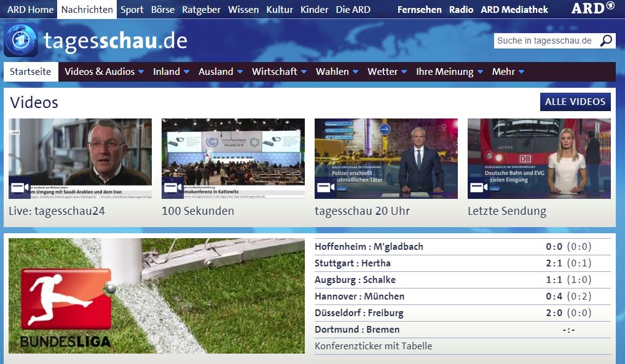Expand the Wahlen dropdown arrow
Screen dimensions: 625x364
355,72
